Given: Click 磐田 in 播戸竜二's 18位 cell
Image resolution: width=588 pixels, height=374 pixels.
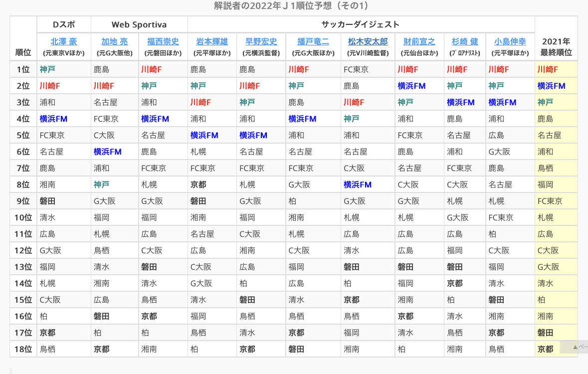Looking at the screenshot, I should pyautogui.click(x=296, y=349).
